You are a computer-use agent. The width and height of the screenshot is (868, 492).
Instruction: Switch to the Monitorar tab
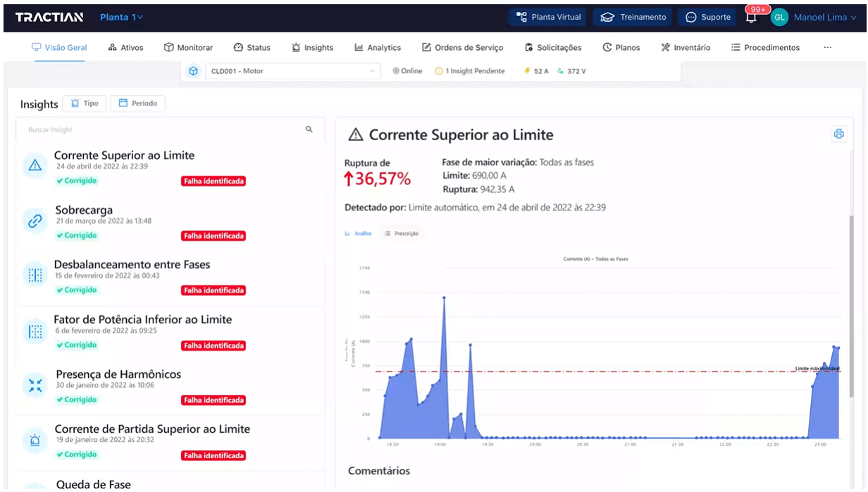188,47
